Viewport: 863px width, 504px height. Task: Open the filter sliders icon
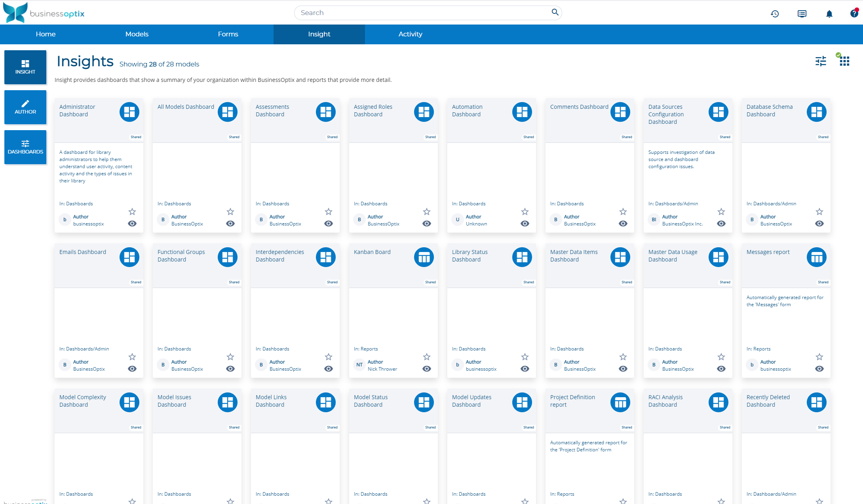[x=821, y=61]
